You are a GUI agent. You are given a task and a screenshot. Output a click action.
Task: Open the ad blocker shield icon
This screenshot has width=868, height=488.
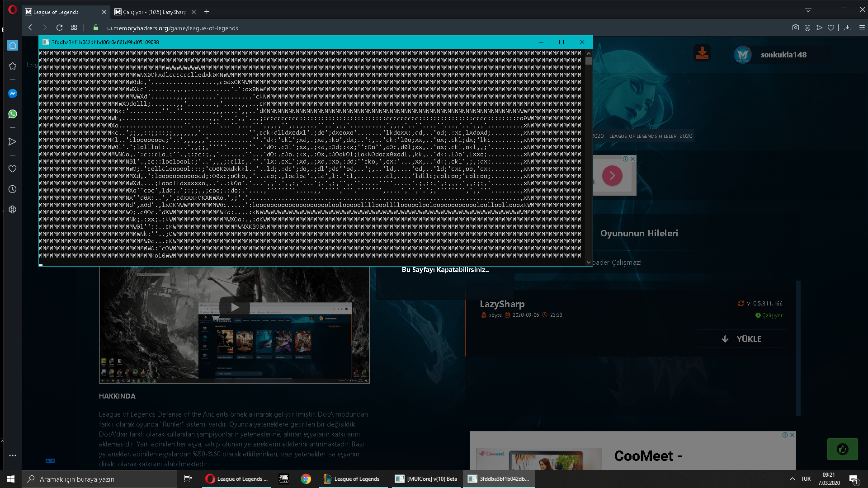(807, 28)
